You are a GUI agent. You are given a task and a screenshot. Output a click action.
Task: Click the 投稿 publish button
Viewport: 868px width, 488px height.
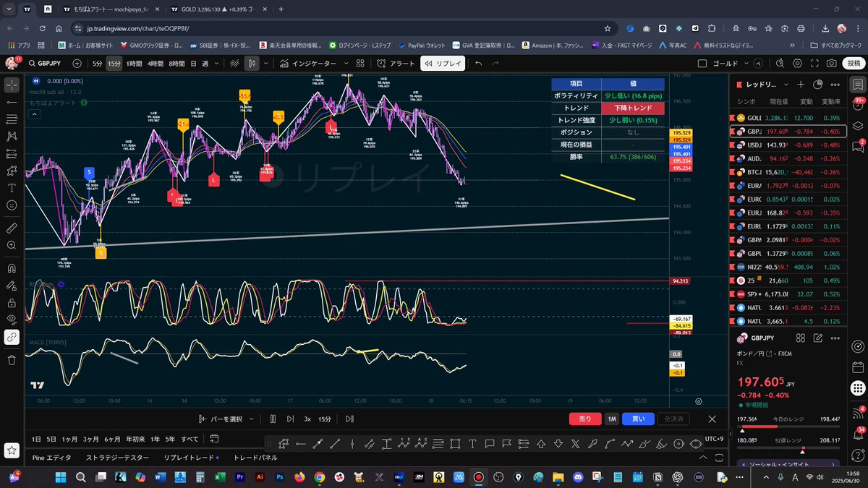[854, 64]
